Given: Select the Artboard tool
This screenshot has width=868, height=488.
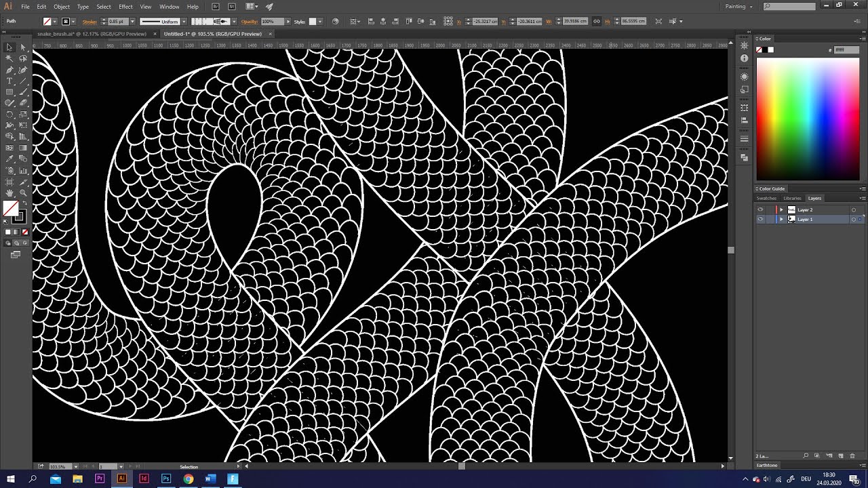Looking at the screenshot, I should coord(9,182).
